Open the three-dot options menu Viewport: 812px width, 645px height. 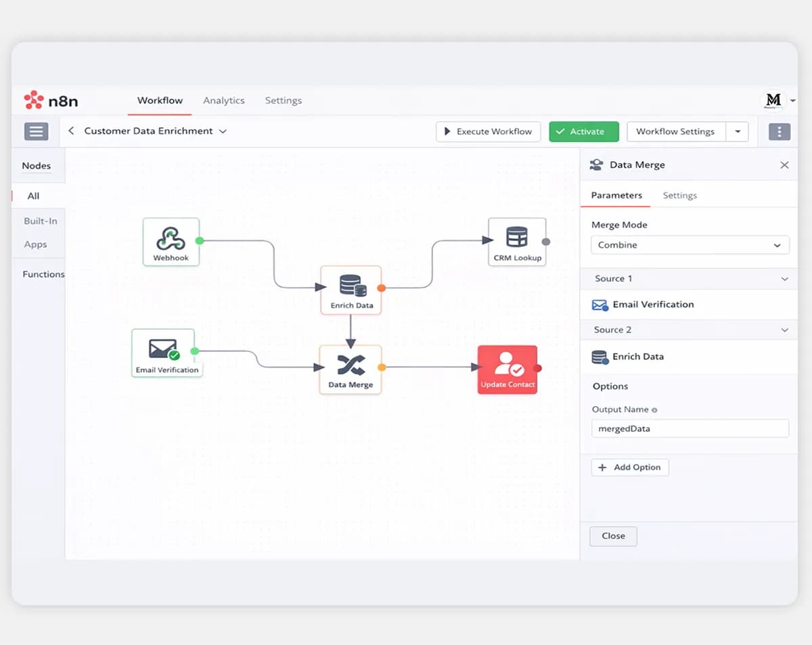point(780,131)
